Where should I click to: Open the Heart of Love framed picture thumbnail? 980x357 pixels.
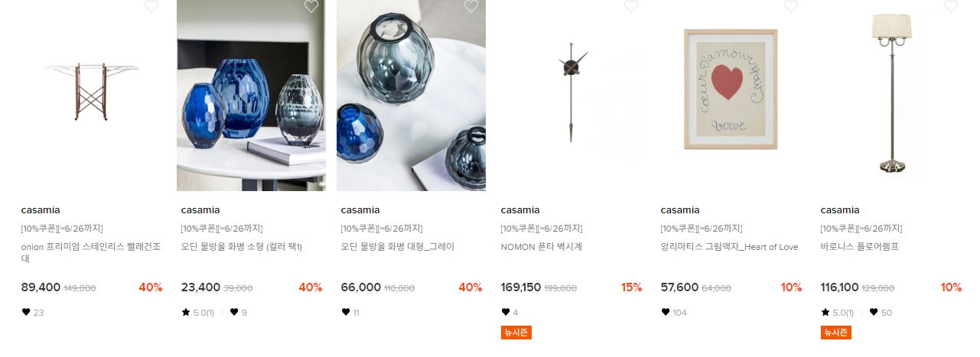click(x=731, y=89)
